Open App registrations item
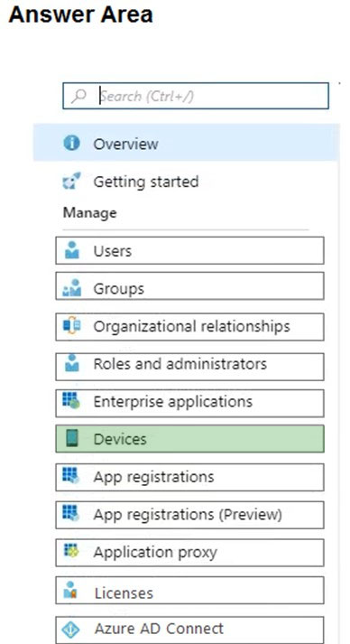Screen dimensions: 350x644 coord(189,477)
